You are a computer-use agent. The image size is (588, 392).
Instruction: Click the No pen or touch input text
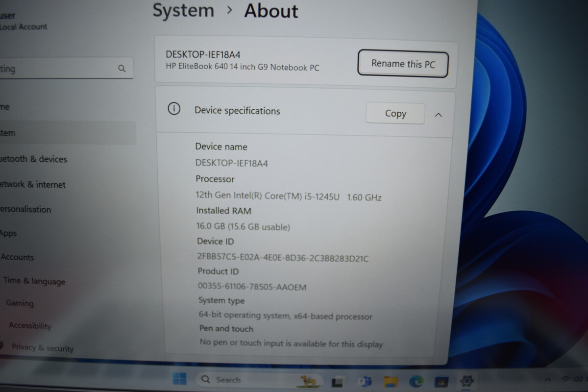(x=291, y=343)
